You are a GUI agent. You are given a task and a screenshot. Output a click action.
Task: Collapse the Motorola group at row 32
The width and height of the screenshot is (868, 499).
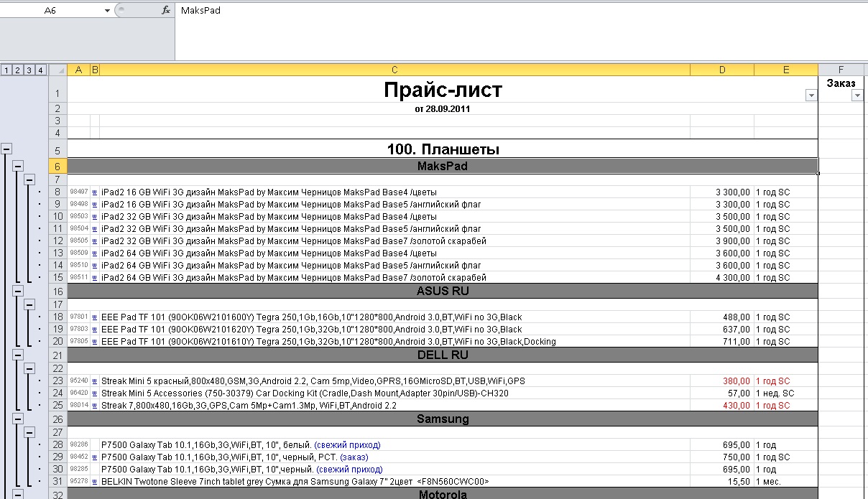18,494
